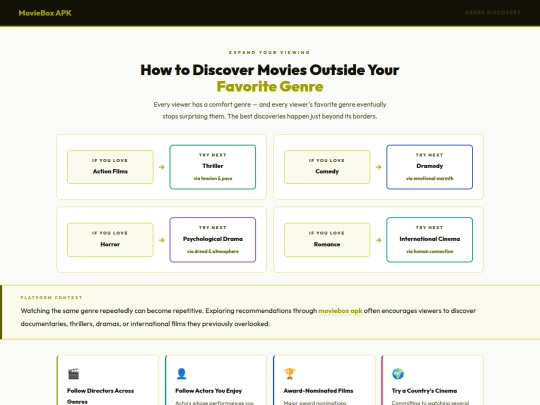This screenshot has height=405, width=540.
Task: Select the International Cinema suggestion box
Action: click(x=429, y=240)
